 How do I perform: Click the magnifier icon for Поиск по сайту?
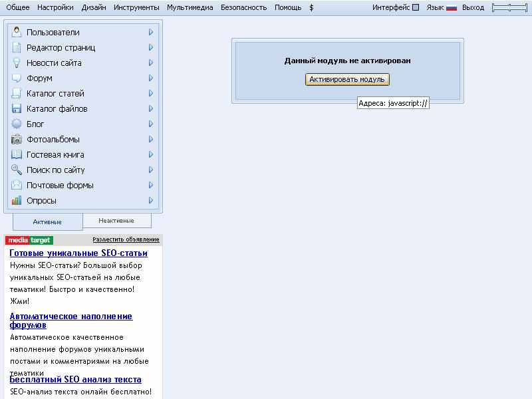click(x=16, y=170)
